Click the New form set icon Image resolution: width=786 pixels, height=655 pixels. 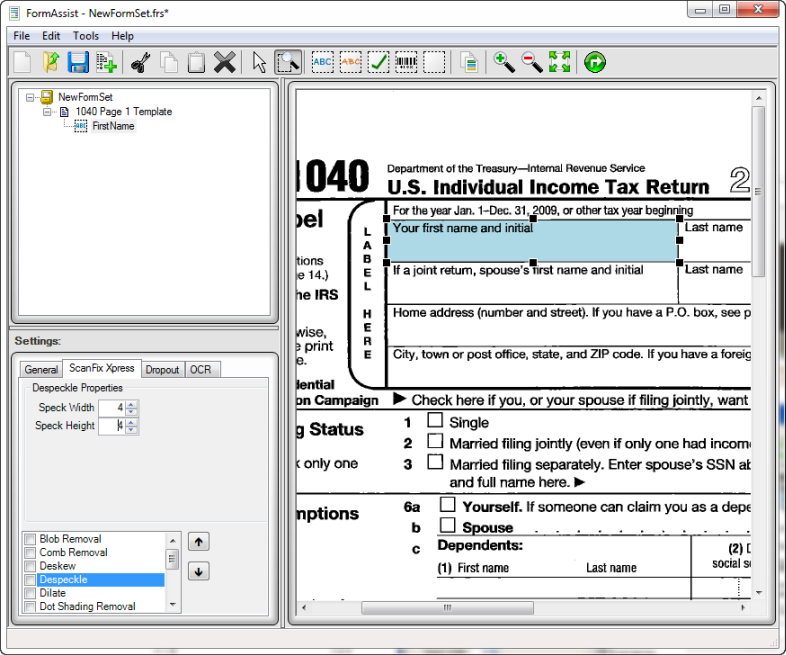click(22, 63)
